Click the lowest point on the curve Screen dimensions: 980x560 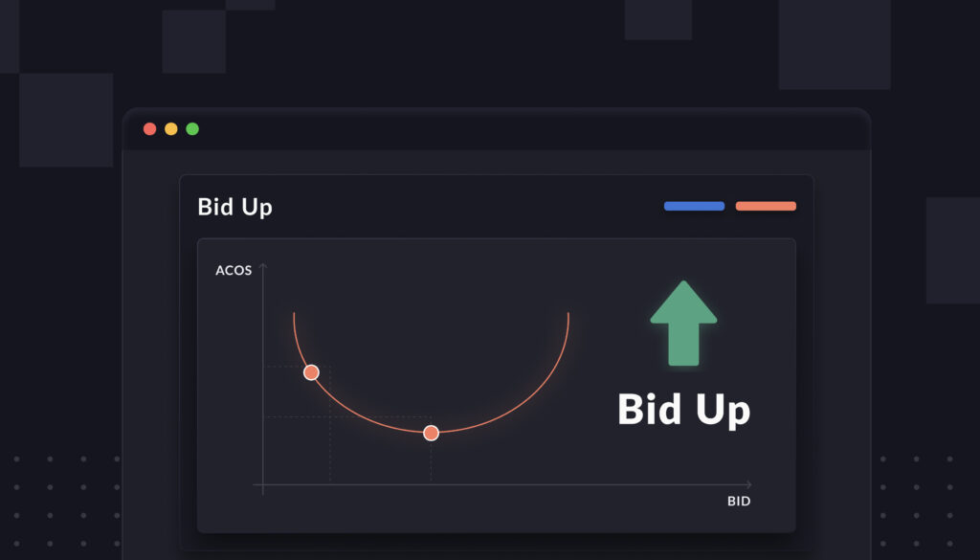pyautogui.click(x=432, y=433)
